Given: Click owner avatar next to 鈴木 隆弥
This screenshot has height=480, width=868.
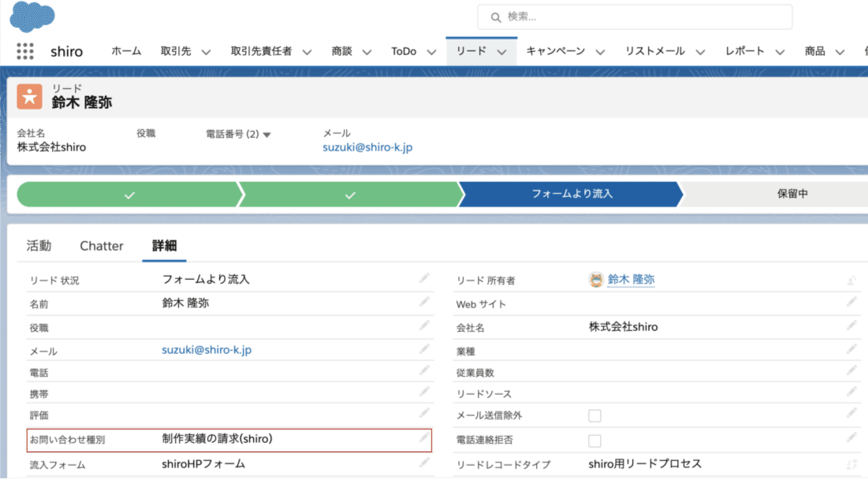Looking at the screenshot, I should pos(596,280).
